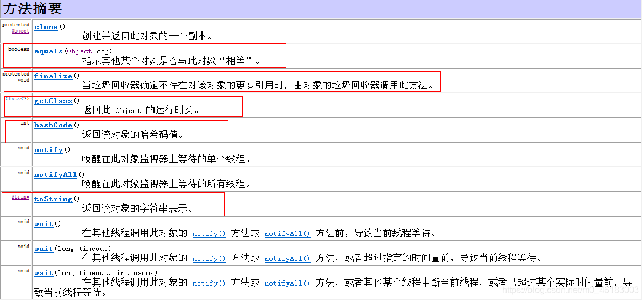Viewport: 644px width, 300px height.
Task: Follow notify() link in wait(long timeout, int nanos) description
Action: [209, 283]
